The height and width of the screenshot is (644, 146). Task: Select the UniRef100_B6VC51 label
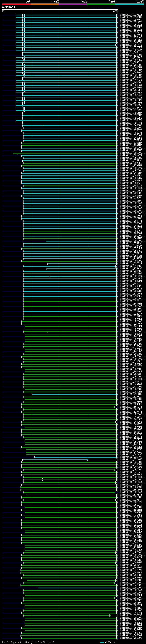tap(131, 42)
